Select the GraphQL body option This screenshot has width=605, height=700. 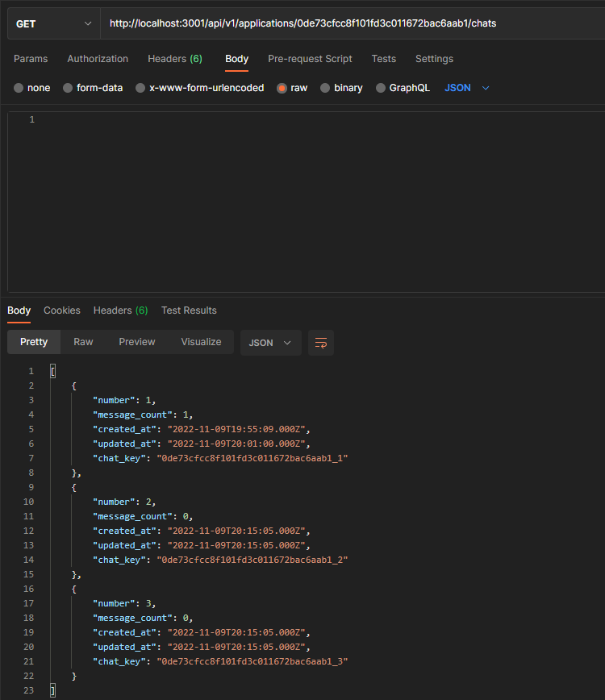pyautogui.click(x=403, y=87)
